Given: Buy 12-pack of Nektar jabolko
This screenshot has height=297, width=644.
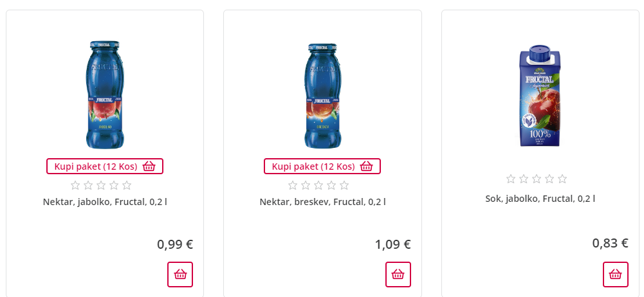Looking at the screenshot, I should (105, 166).
